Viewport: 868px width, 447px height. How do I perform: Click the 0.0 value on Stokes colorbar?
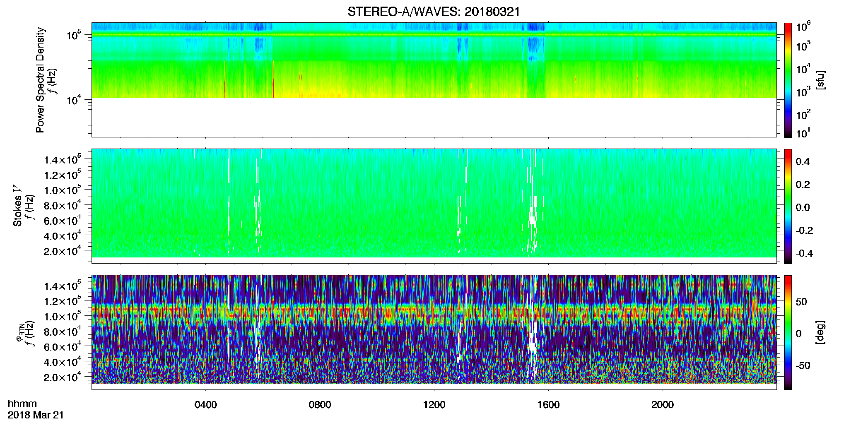click(803, 208)
